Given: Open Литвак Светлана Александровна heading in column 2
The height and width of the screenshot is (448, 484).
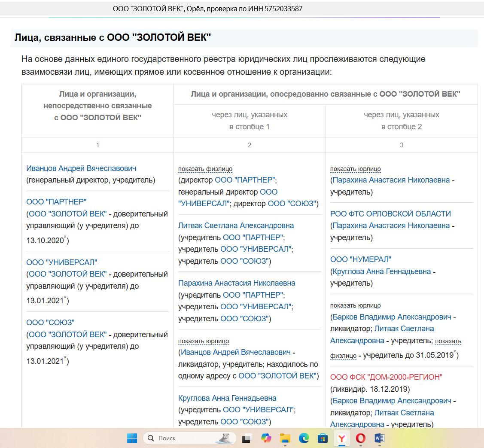Looking at the screenshot, I should pyautogui.click(x=236, y=226).
